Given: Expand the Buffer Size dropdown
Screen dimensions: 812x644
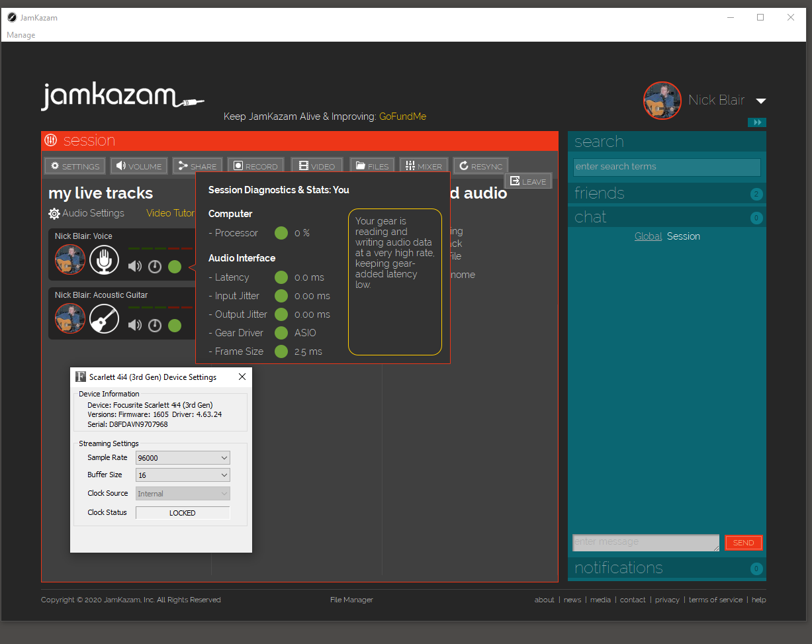Looking at the screenshot, I should [x=183, y=475].
